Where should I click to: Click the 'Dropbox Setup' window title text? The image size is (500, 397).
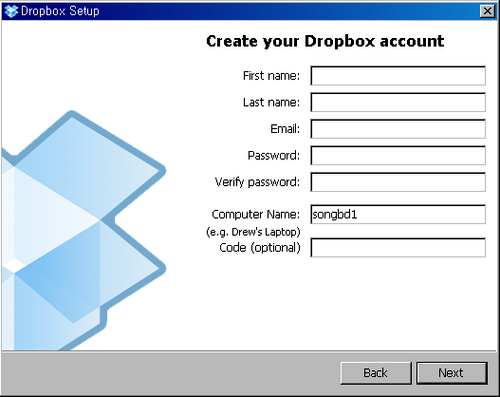pyautogui.click(x=60, y=11)
